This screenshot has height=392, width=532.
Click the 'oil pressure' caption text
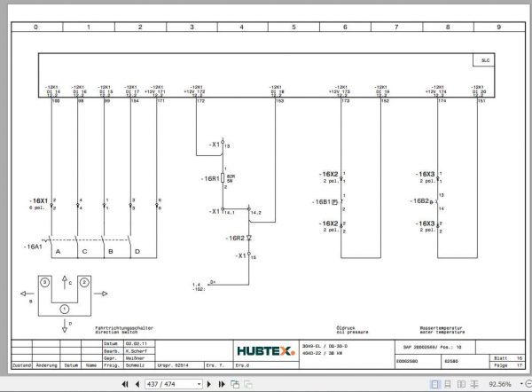(352, 332)
